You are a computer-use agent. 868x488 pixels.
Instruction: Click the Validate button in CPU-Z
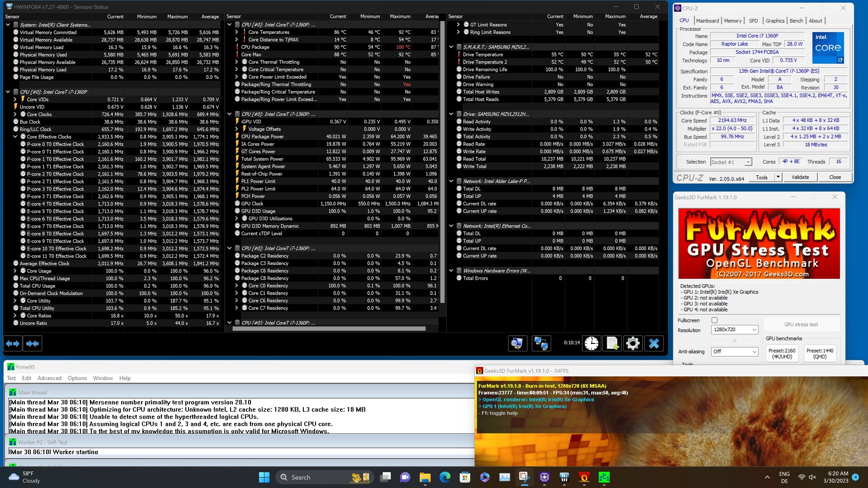(800, 177)
